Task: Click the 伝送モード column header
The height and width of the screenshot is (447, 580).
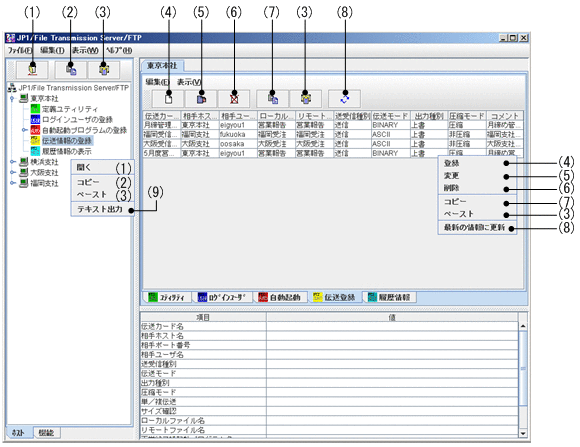Action: tap(391, 116)
